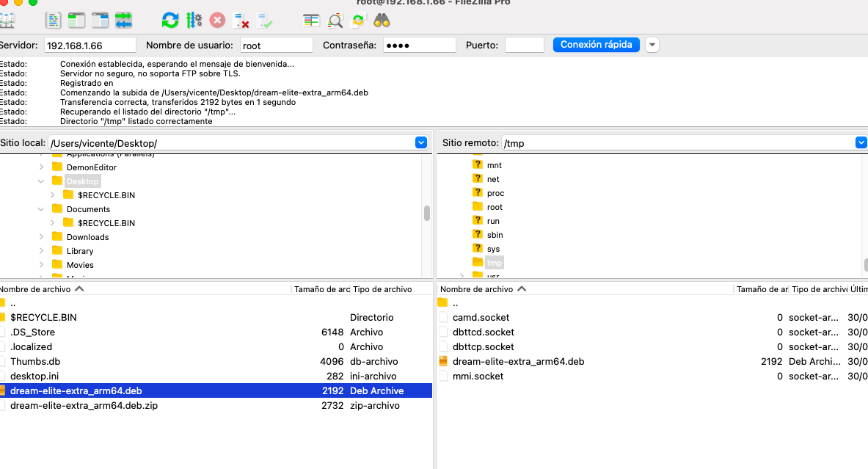
Task: Open the Site Manager icon in toolbar
Action: pyautogui.click(x=7, y=21)
